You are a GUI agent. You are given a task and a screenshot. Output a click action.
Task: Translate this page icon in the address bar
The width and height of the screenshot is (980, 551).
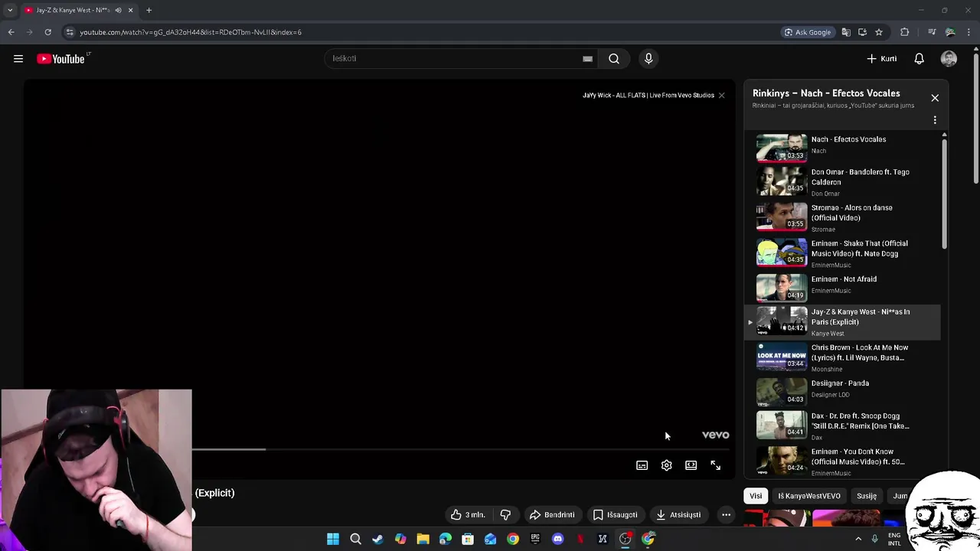pos(846,32)
